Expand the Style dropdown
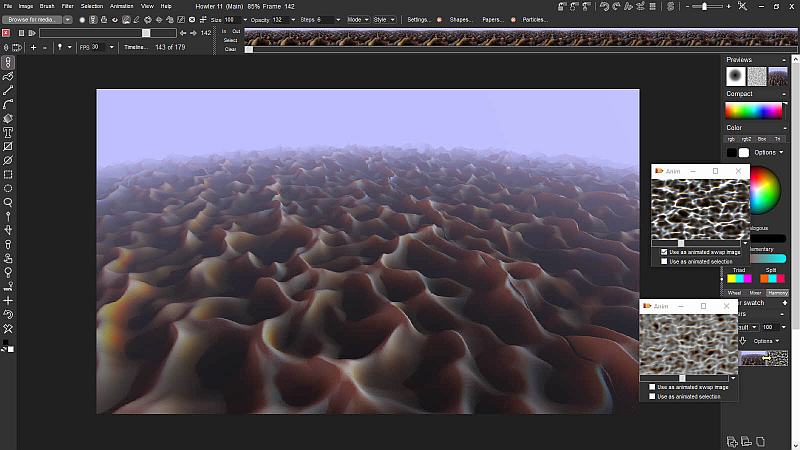800x450 pixels. [384, 19]
